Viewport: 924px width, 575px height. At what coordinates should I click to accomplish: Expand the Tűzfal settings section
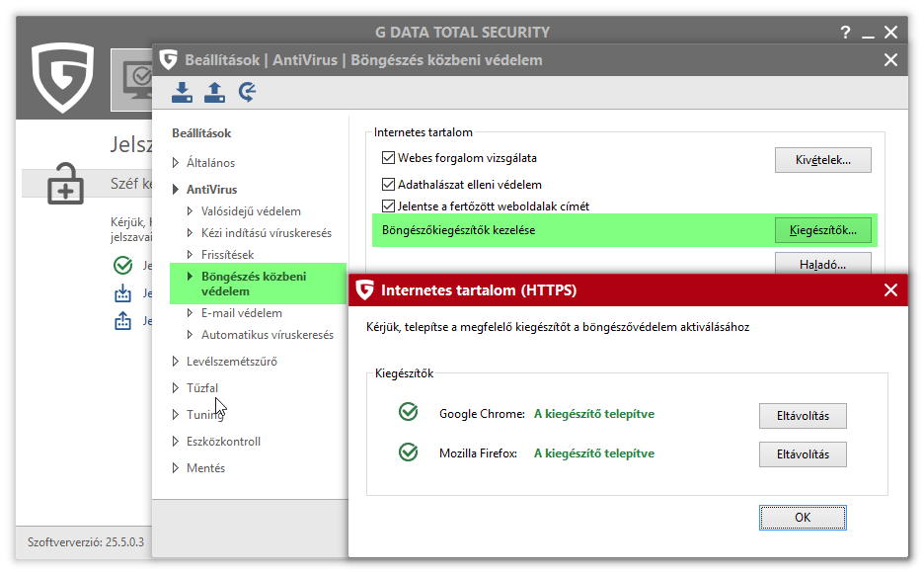pos(177,388)
